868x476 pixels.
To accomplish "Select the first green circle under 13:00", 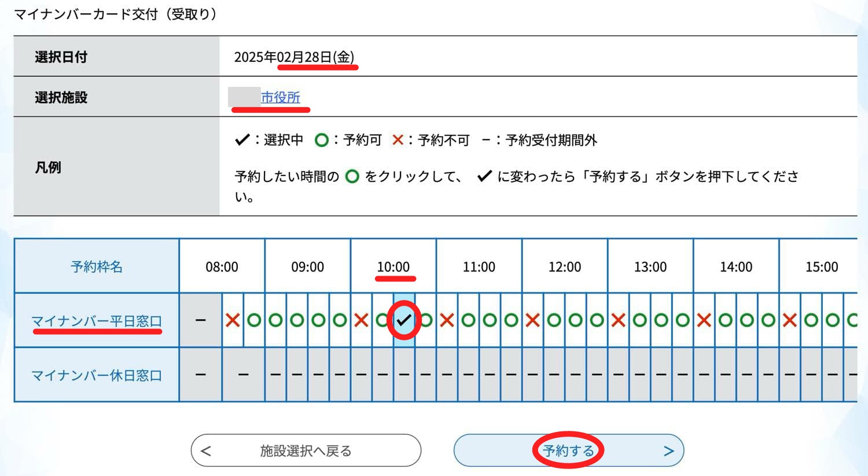I will click(x=639, y=320).
